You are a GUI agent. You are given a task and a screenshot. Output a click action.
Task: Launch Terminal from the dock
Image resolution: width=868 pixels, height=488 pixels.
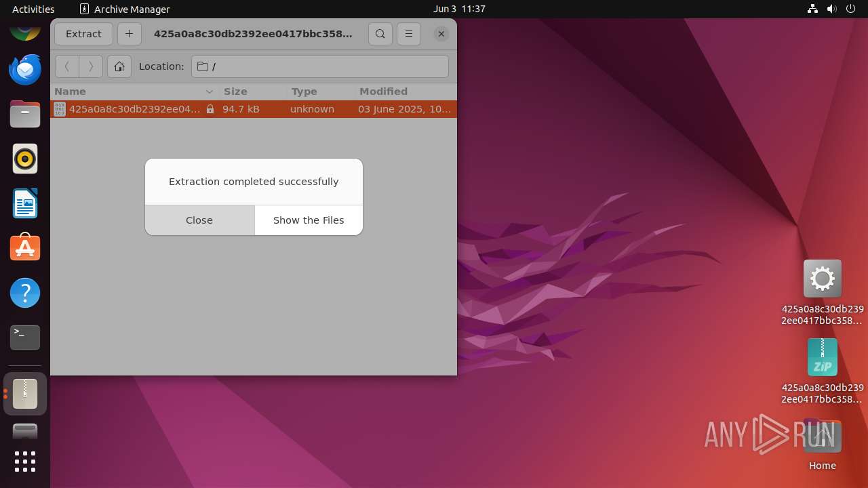coord(25,337)
